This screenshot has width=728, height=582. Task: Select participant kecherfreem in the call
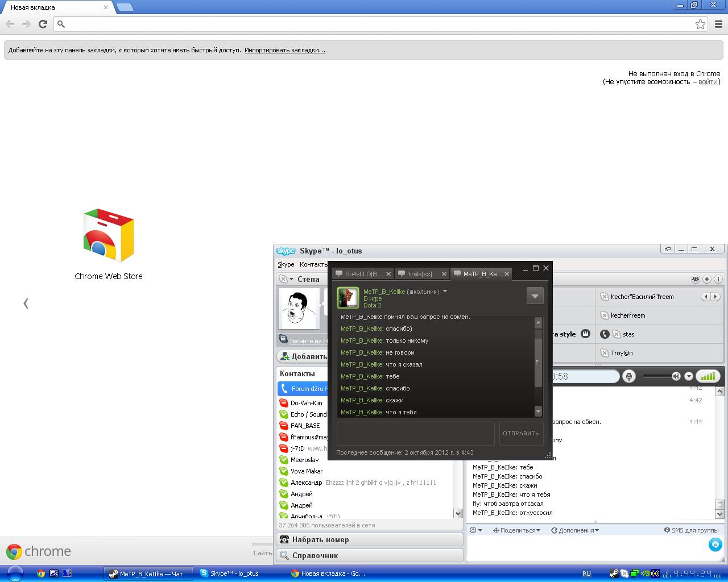[x=628, y=315]
